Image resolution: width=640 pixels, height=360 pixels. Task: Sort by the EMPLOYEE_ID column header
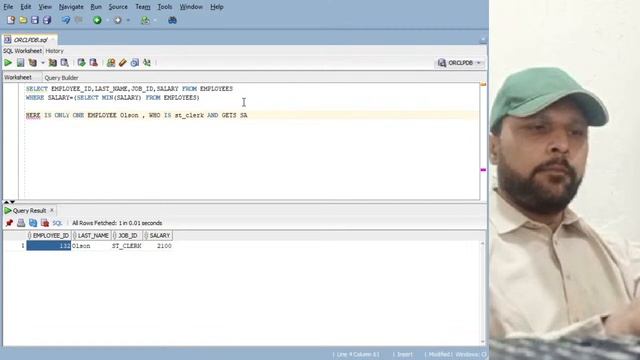(49, 236)
